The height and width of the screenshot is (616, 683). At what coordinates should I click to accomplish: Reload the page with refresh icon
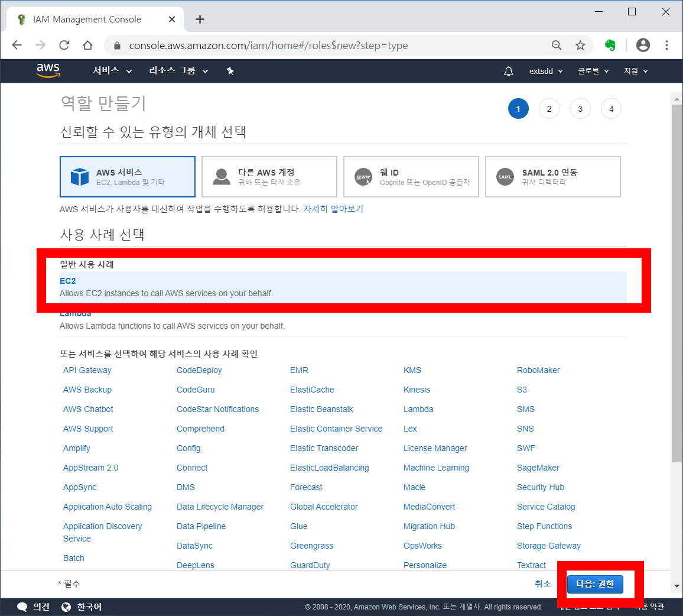64,45
